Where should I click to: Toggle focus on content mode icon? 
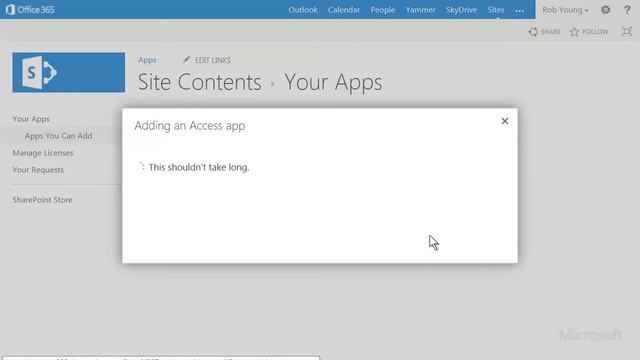[x=627, y=31]
